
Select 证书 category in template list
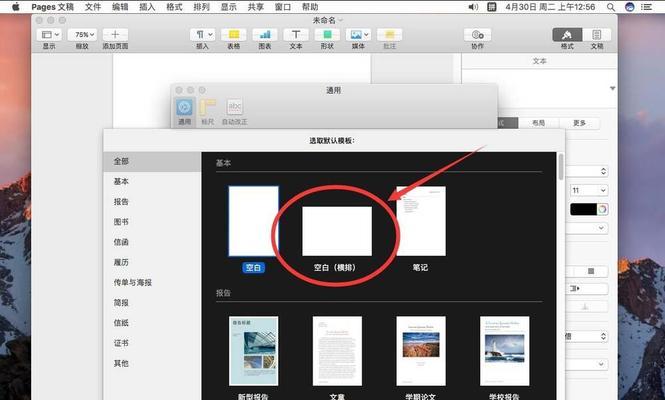pyautogui.click(x=152, y=343)
